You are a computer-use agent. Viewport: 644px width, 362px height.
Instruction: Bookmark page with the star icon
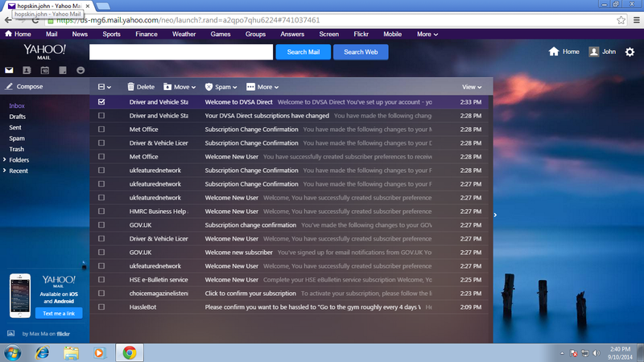pos(621,20)
